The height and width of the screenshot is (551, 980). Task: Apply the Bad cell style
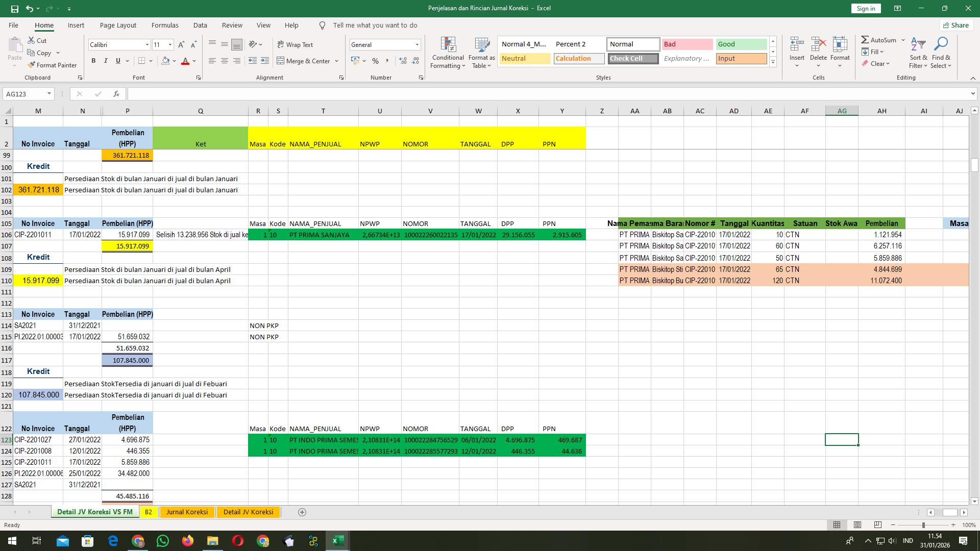[x=688, y=44]
